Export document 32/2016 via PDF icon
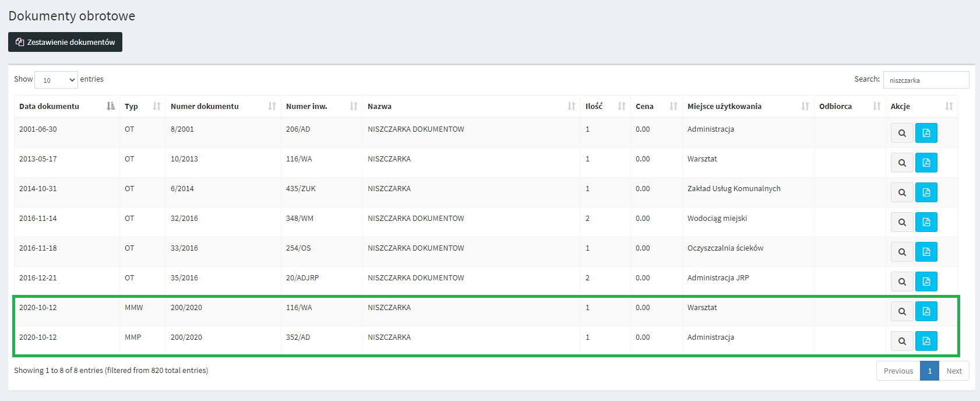The width and height of the screenshot is (980, 401). tap(926, 223)
